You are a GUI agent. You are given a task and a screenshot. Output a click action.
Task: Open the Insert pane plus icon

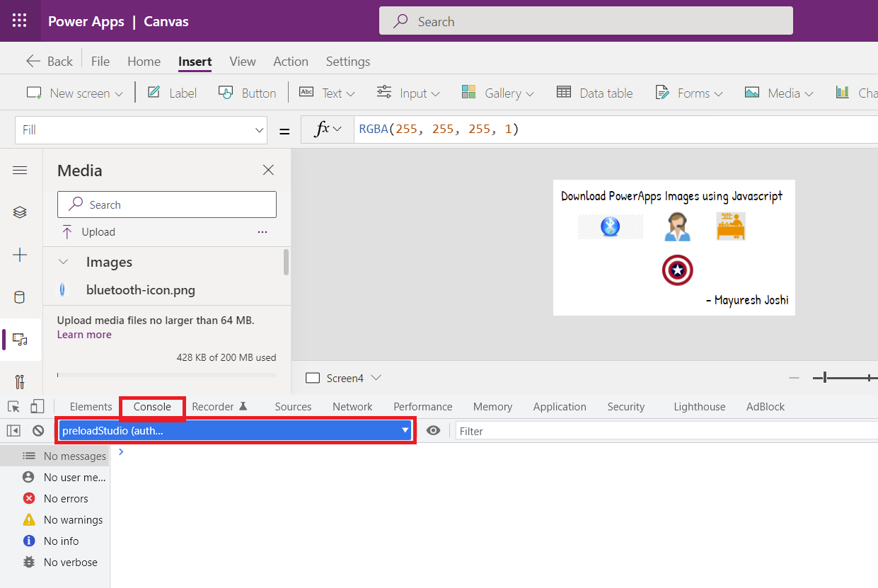20,255
